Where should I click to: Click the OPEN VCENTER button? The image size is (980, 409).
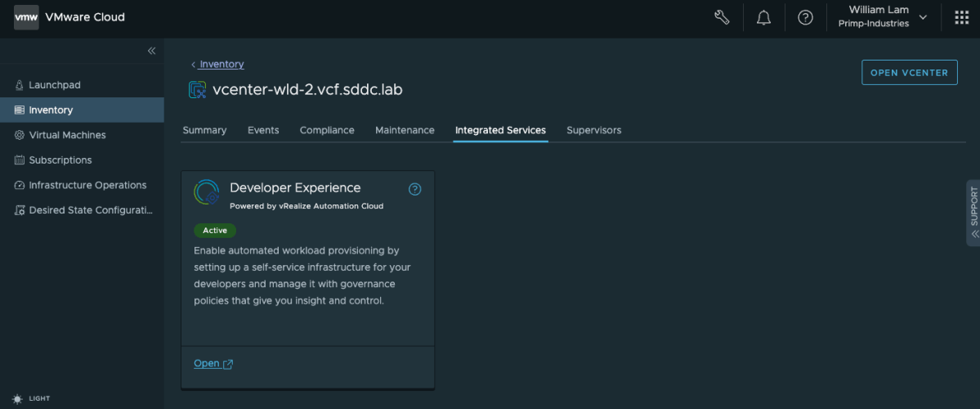click(910, 73)
